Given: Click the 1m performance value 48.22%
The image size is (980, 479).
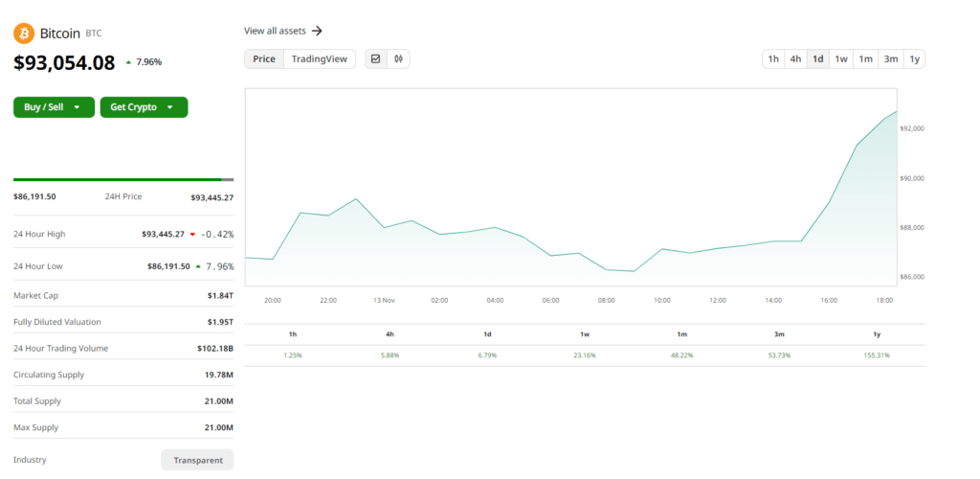Looking at the screenshot, I should tap(681, 355).
